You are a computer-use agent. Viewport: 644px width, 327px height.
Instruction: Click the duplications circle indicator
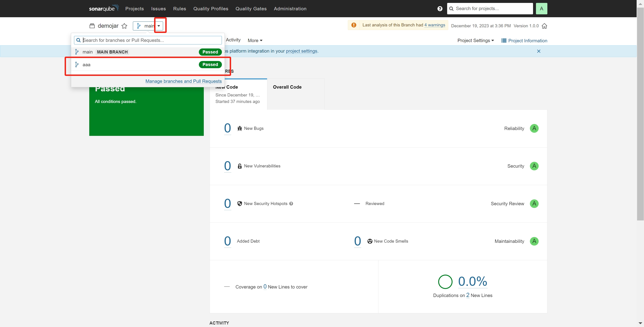[x=445, y=282]
